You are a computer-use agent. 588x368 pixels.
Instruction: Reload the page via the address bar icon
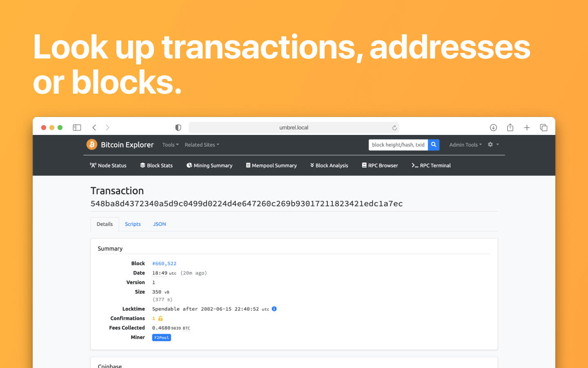point(394,127)
